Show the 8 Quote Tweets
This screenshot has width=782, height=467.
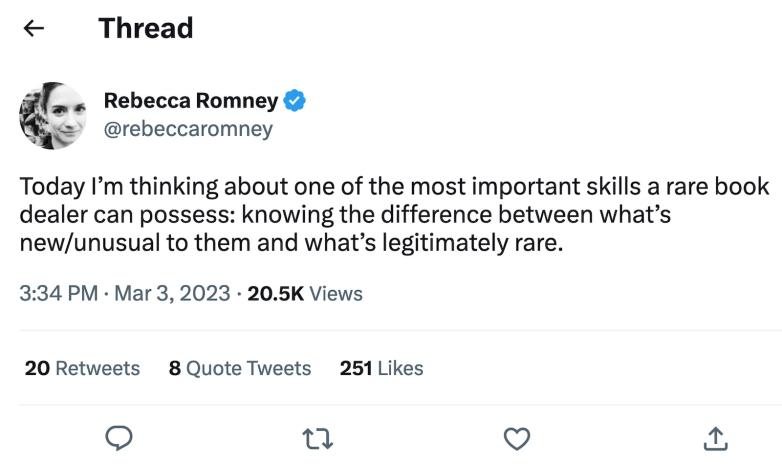(x=240, y=368)
